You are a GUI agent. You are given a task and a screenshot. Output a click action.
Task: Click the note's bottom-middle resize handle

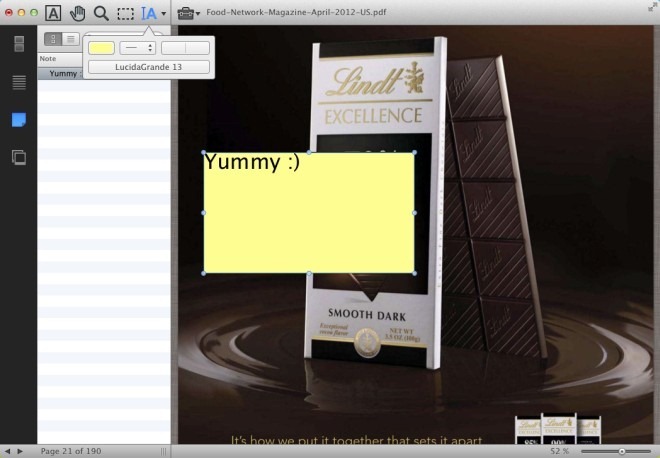(309, 274)
